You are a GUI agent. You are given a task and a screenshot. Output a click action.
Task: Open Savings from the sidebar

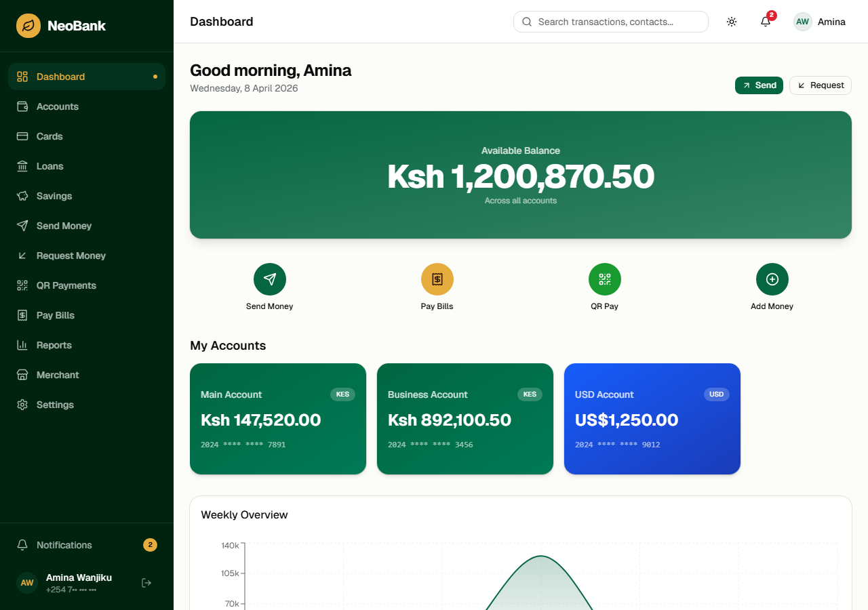tap(87, 196)
